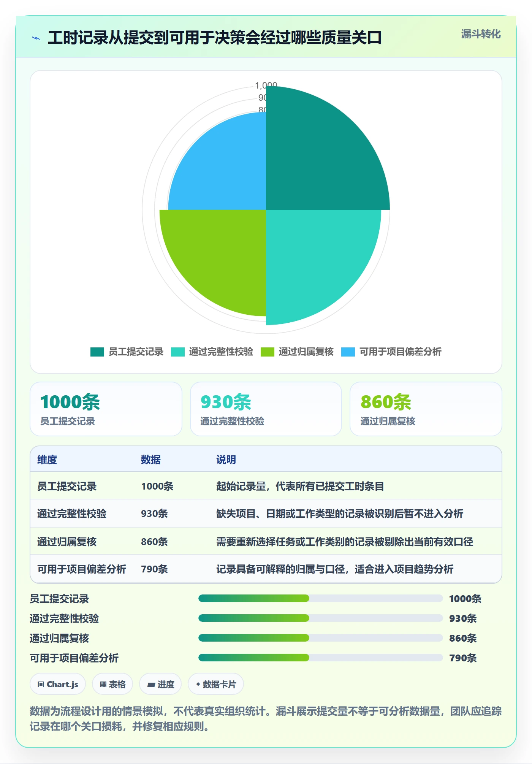
Task: Click the 数据卡片 tag chip
Action: (x=216, y=684)
